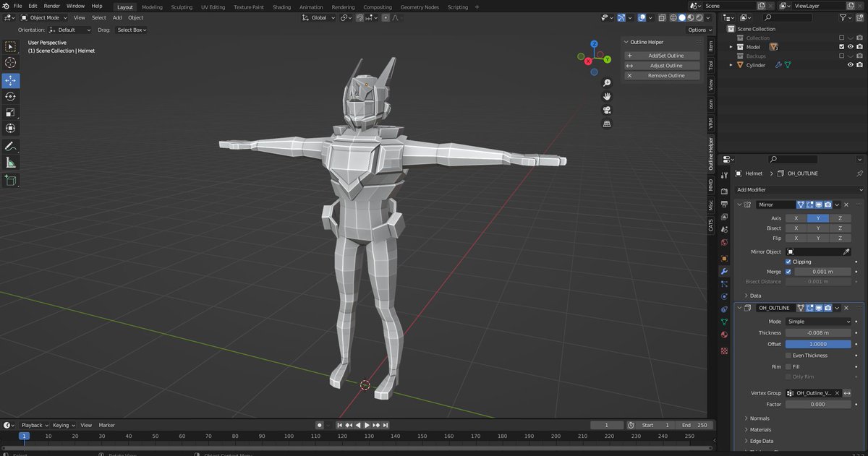868x456 pixels.
Task: Click the Offset 1.0000 slider
Action: click(818, 344)
